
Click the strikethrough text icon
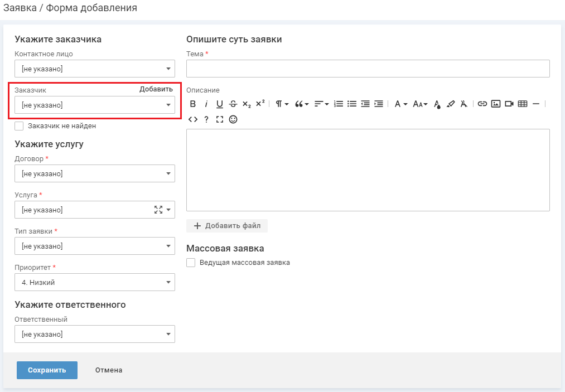click(x=233, y=104)
